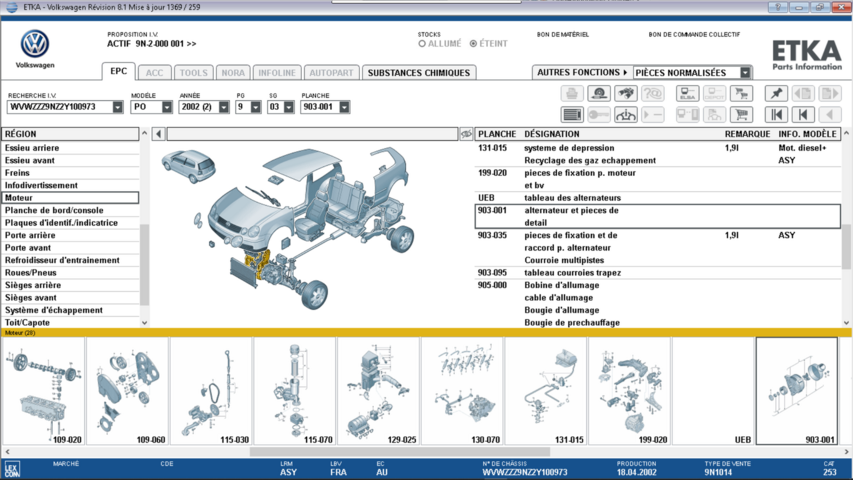The height and width of the screenshot is (480, 853).
Task: Click the single-bar previous arrow icon
Action: tap(803, 115)
